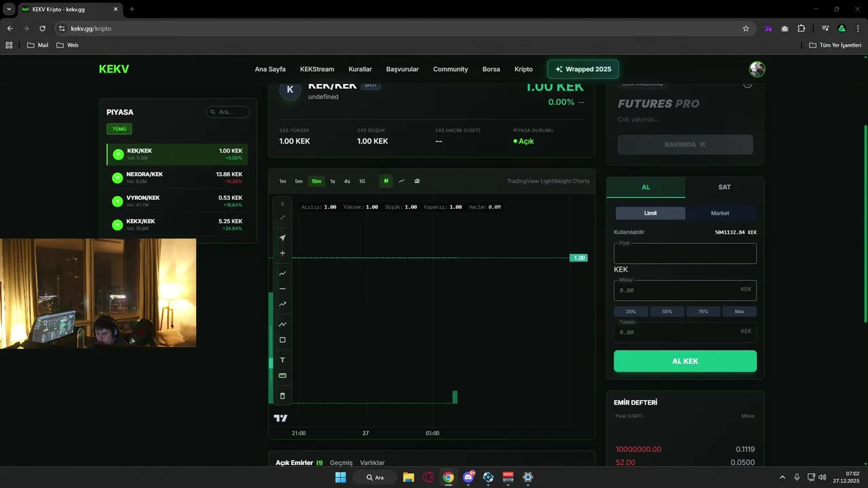Switch chart to line view

(x=401, y=181)
